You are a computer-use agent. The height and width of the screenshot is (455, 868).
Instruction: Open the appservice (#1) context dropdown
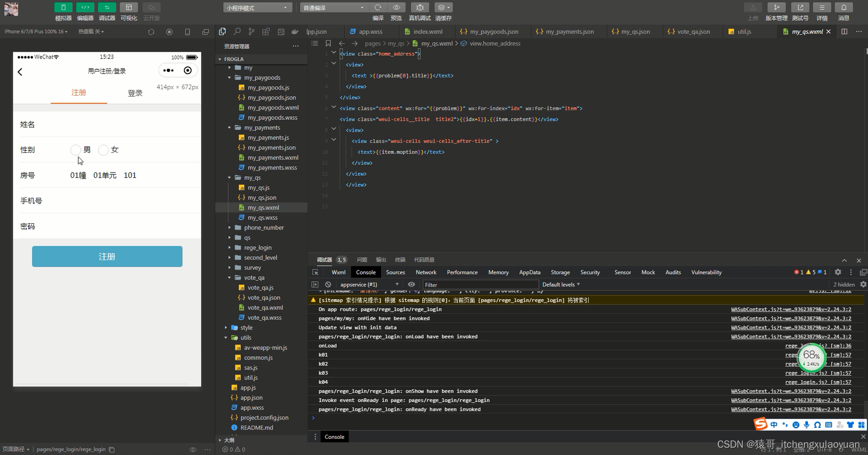[x=369, y=285]
